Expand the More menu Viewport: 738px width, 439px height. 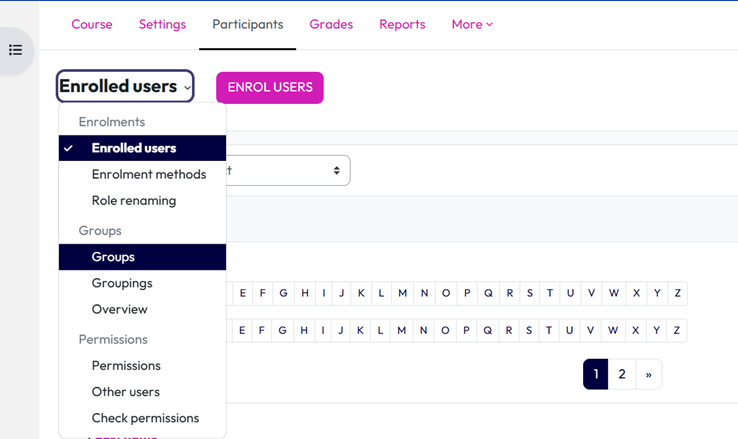(x=472, y=24)
